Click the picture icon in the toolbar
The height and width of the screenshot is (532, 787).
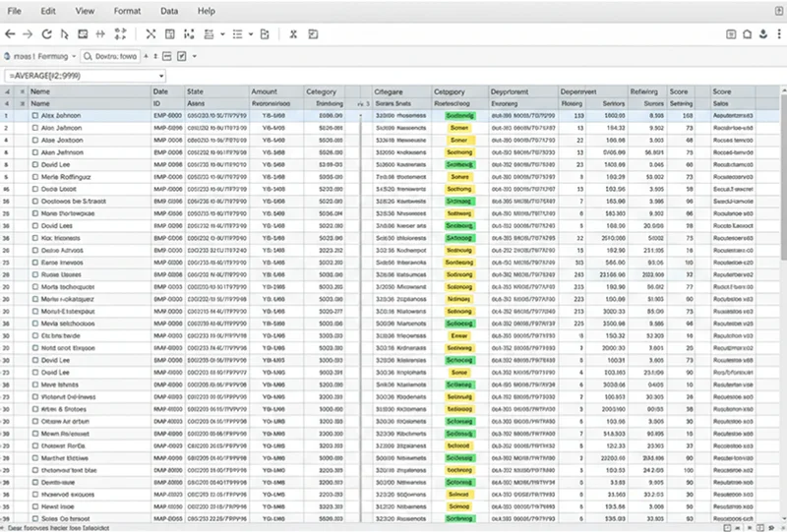pyautogui.click(x=83, y=34)
